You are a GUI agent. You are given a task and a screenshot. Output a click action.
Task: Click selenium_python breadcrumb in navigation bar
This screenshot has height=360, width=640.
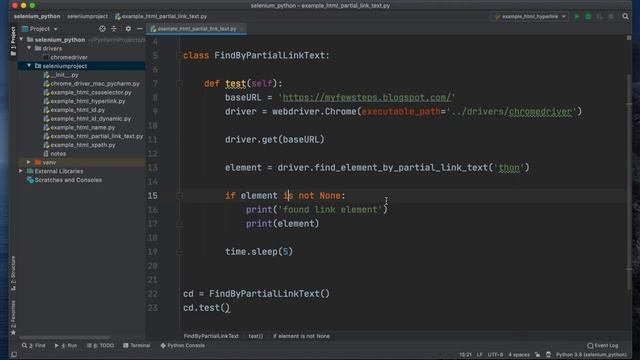pyautogui.click(x=37, y=16)
